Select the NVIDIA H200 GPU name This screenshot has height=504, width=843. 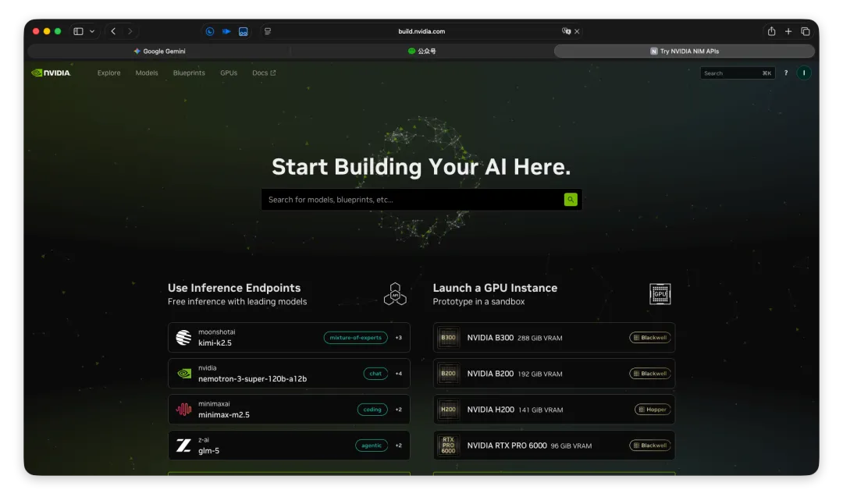click(x=490, y=410)
